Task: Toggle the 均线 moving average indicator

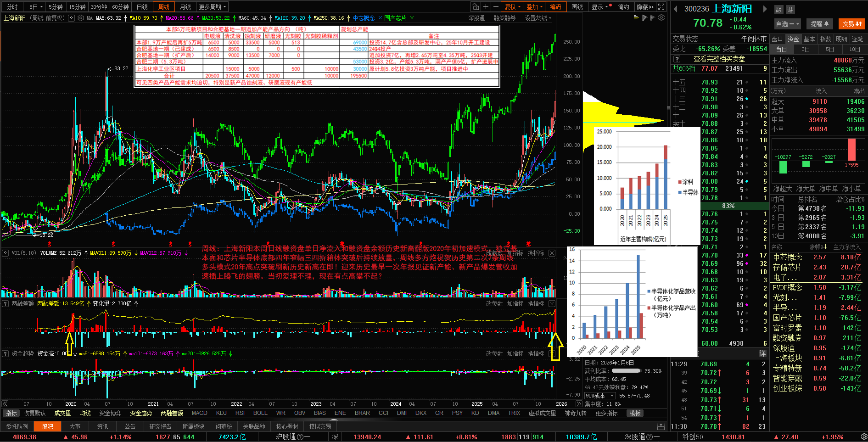Action: tap(85, 413)
